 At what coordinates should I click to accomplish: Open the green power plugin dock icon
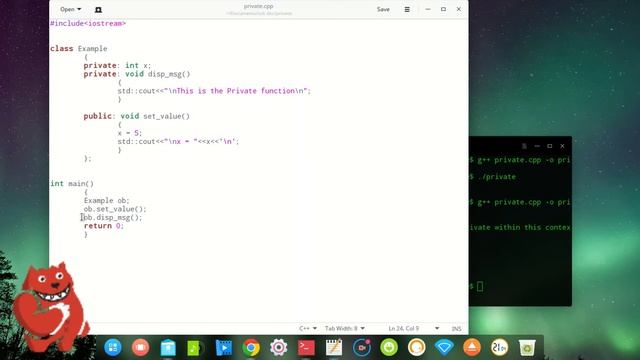click(x=389, y=348)
